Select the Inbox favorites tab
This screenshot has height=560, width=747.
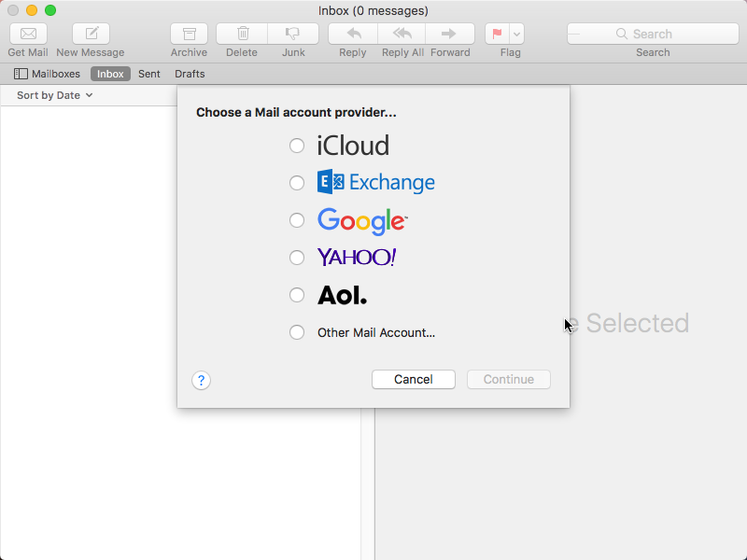pyautogui.click(x=110, y=74)
